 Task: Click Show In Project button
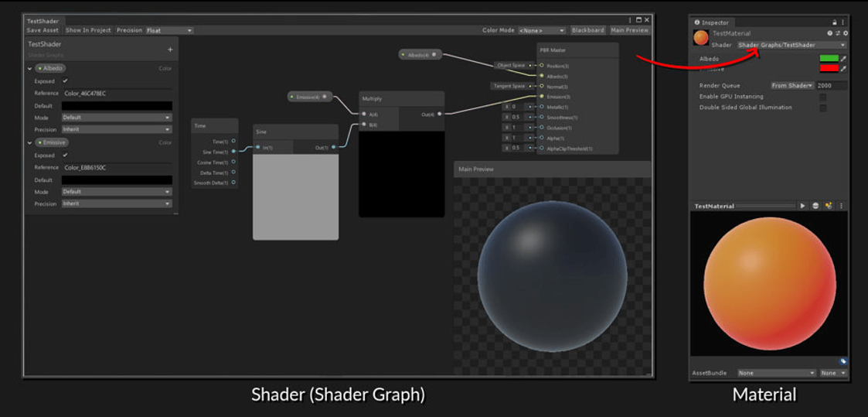click(89, 30)
